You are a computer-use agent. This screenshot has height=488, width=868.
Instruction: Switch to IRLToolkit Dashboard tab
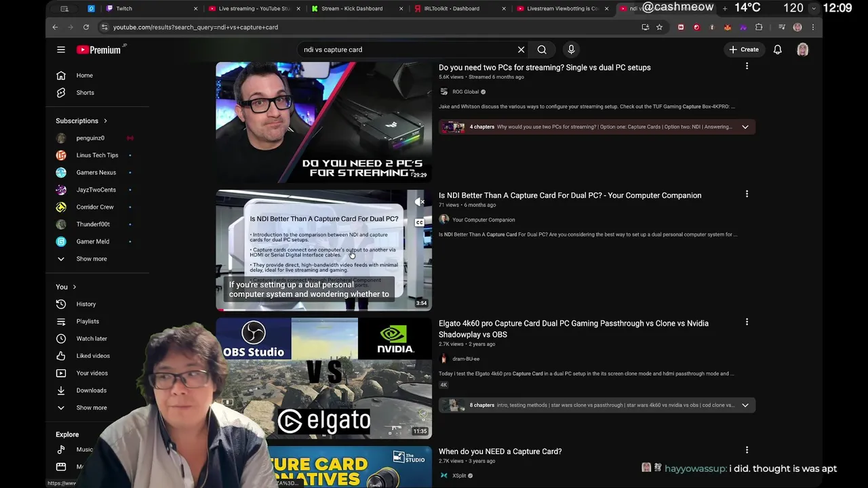coord(459,8)
